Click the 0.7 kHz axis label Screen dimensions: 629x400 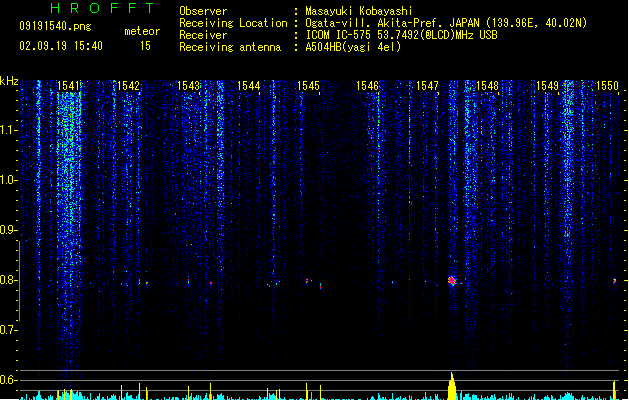pyautogui.click(x=8, y=330)
